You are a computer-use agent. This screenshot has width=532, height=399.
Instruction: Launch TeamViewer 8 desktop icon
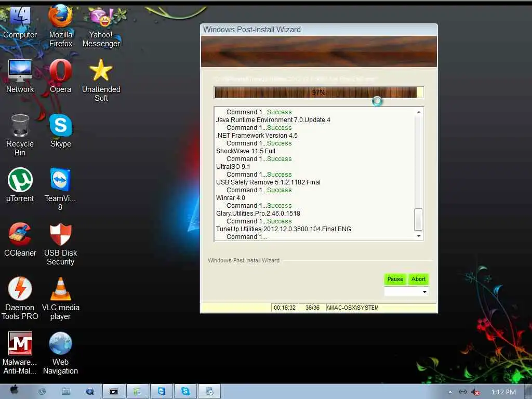(60, 189)
